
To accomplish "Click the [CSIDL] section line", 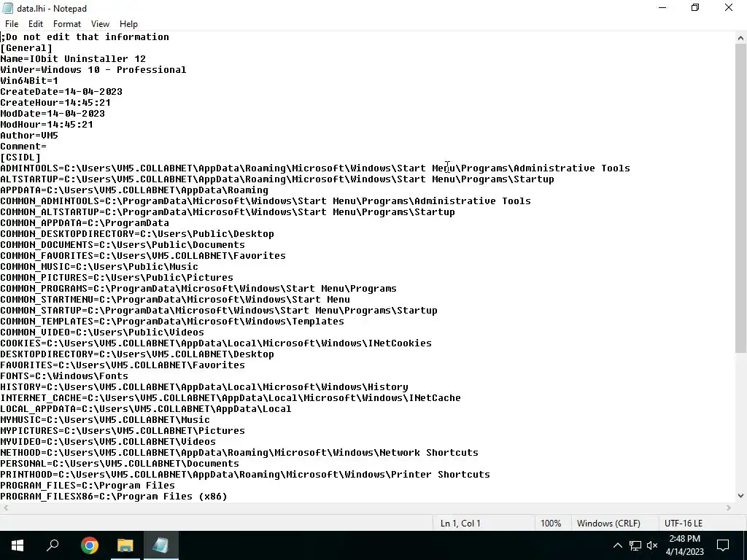I will point(20,157).
